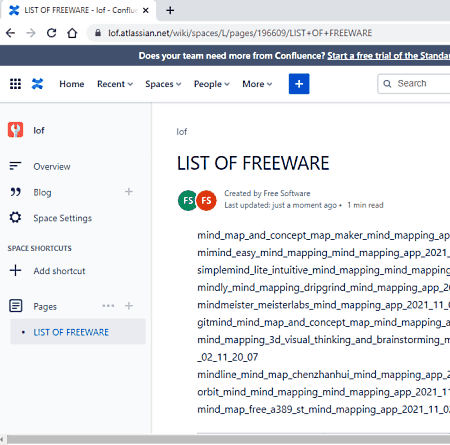
Task: Expand the People dropdown
Action: 212,84
